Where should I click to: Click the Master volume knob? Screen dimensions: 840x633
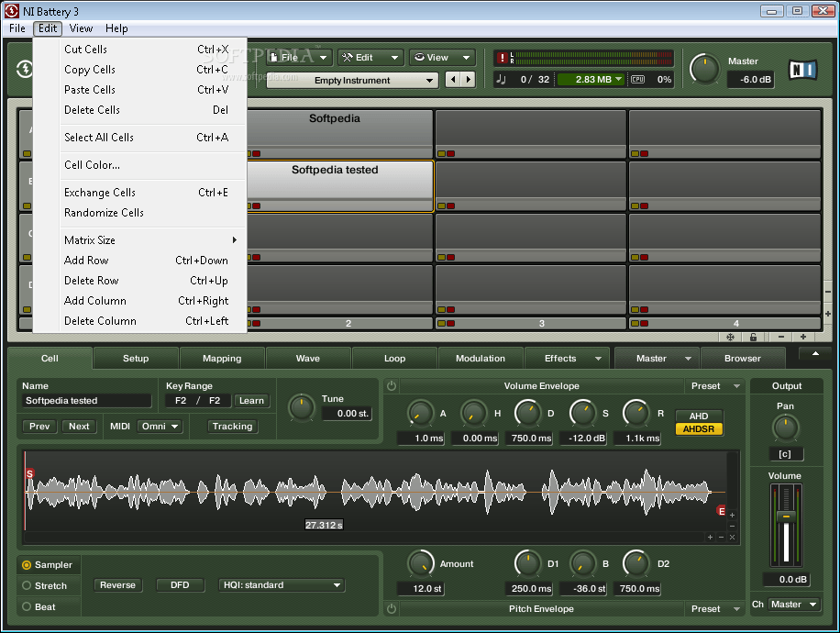[x=705, y=70]
